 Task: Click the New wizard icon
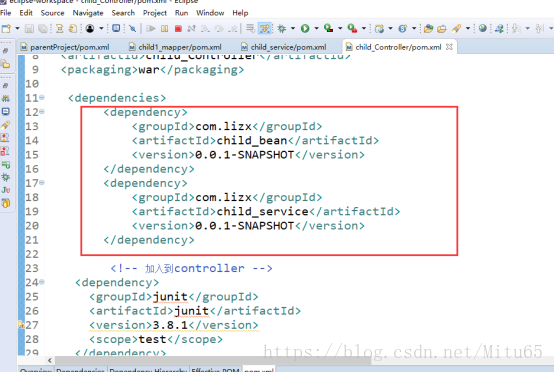(6, 29)
